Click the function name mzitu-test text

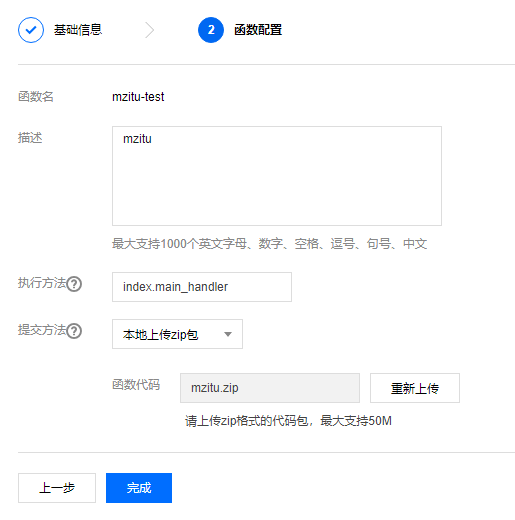(138, 97)
